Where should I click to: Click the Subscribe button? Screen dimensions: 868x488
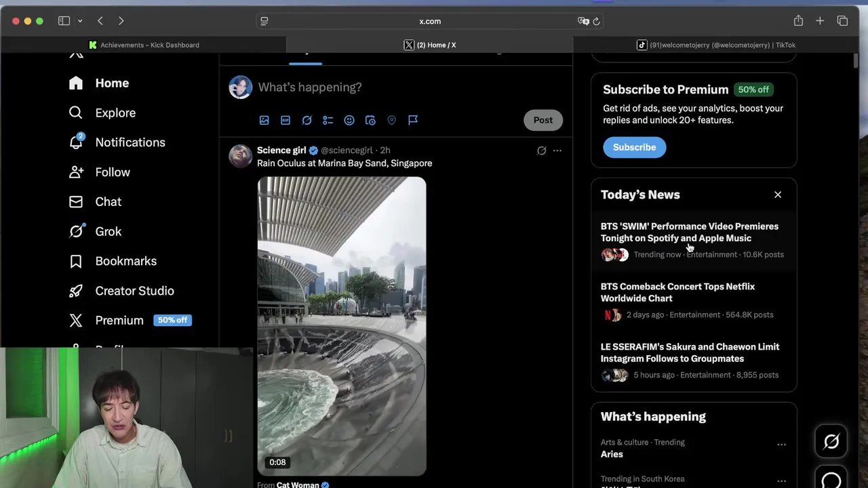pos(635,147)
